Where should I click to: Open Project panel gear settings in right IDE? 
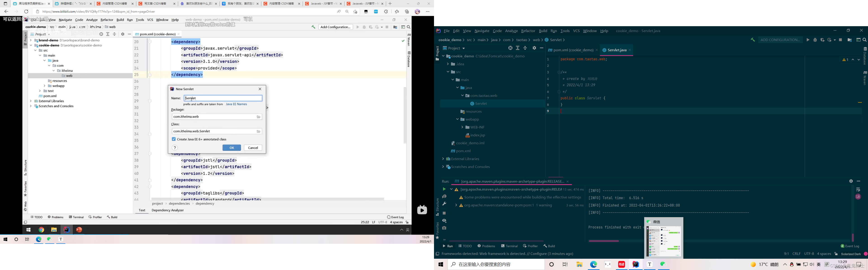click(534, 48)
